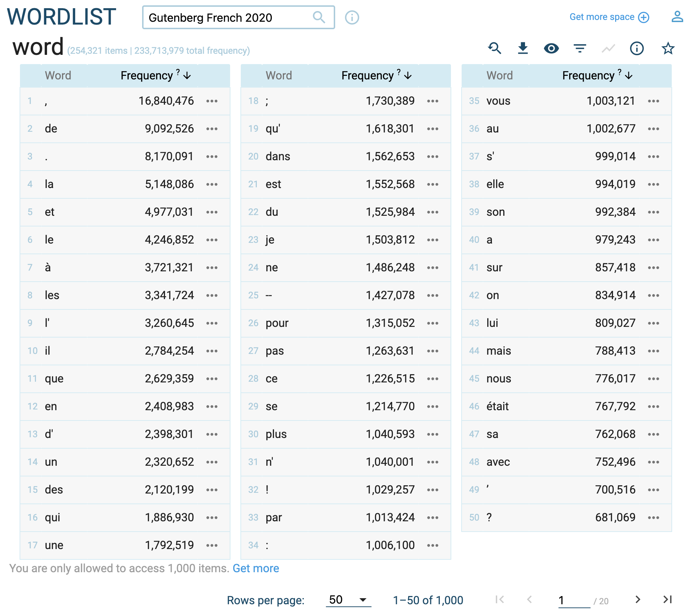
Task: Click the WORDLIST title
Action: click(x=62, y=17)
